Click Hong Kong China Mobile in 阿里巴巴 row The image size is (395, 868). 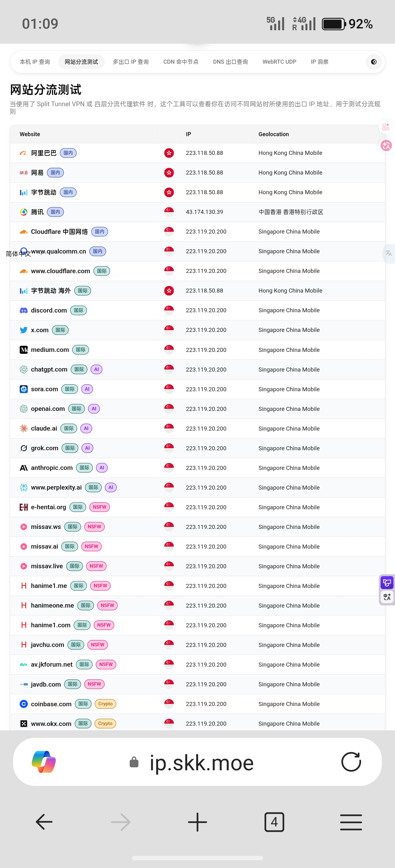[290, 153]
